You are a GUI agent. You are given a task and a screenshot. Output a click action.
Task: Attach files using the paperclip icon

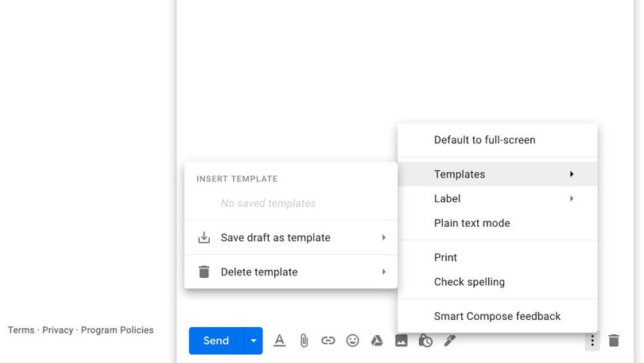304,341
